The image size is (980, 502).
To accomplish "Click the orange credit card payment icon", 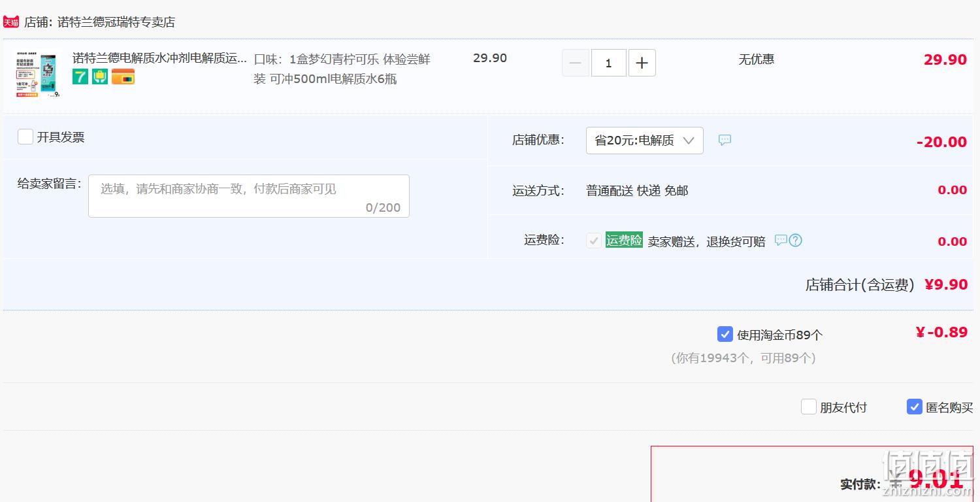I will [x=123, y=76].
